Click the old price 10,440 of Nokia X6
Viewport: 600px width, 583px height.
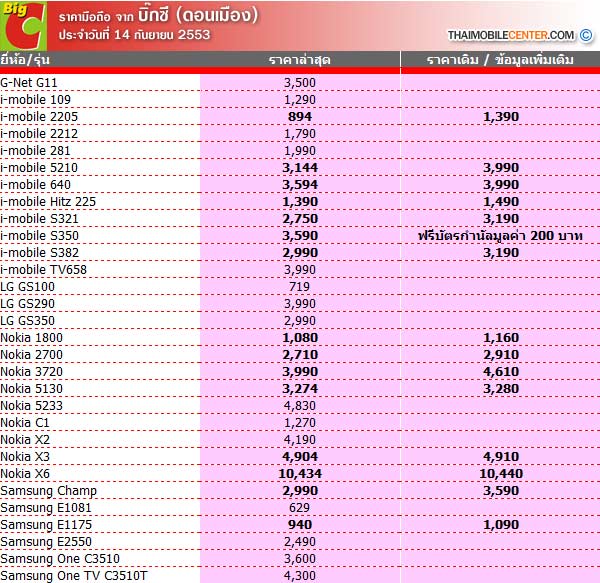tap(501, 474)
